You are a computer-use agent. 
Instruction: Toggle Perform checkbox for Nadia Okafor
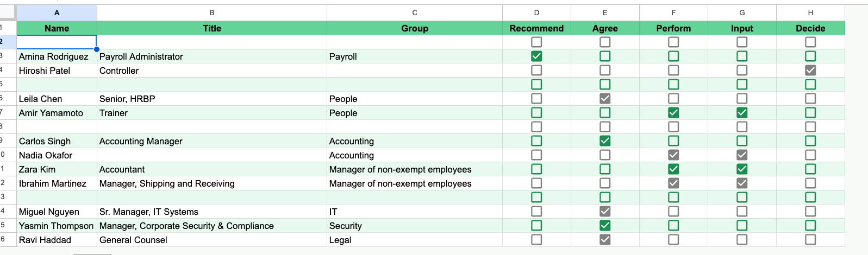[x=673, y=155]
